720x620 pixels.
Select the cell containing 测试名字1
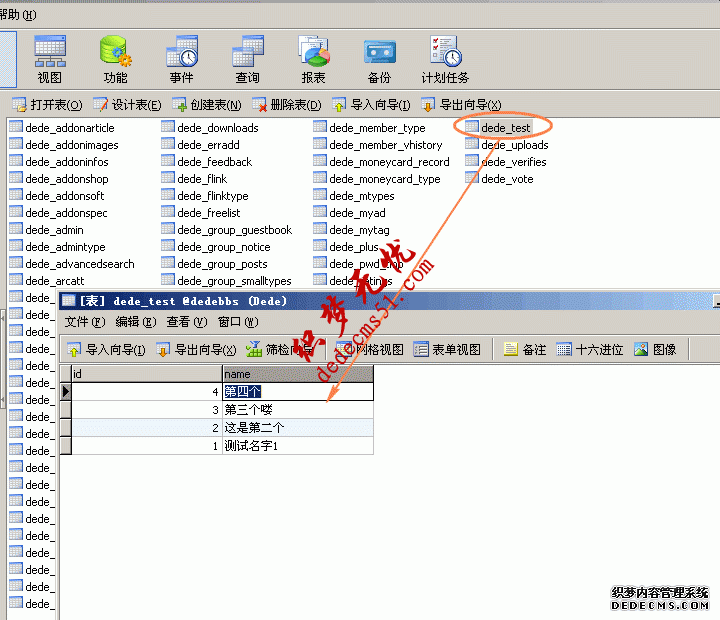click(x=297, y=446)
